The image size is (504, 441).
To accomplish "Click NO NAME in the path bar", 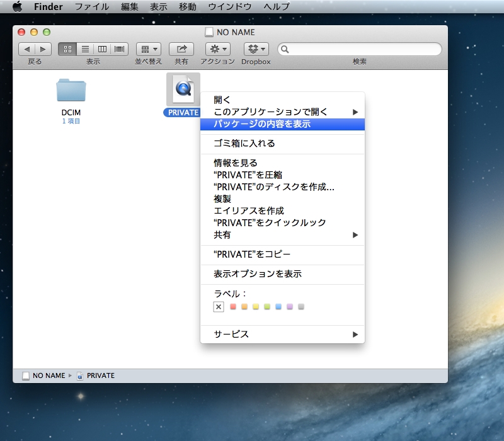I will tap(43, 375).
